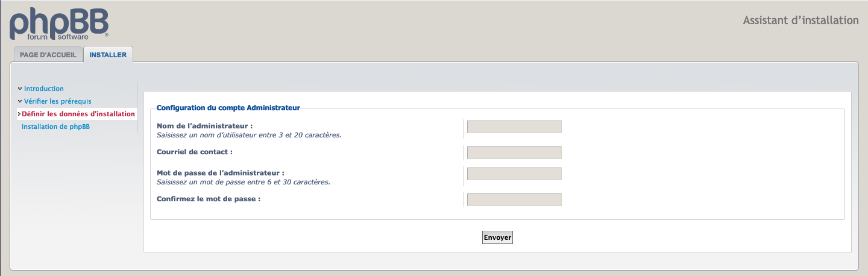Select Définir les données d'installation menu item
The image size is (868, 276).
(78, 114)
